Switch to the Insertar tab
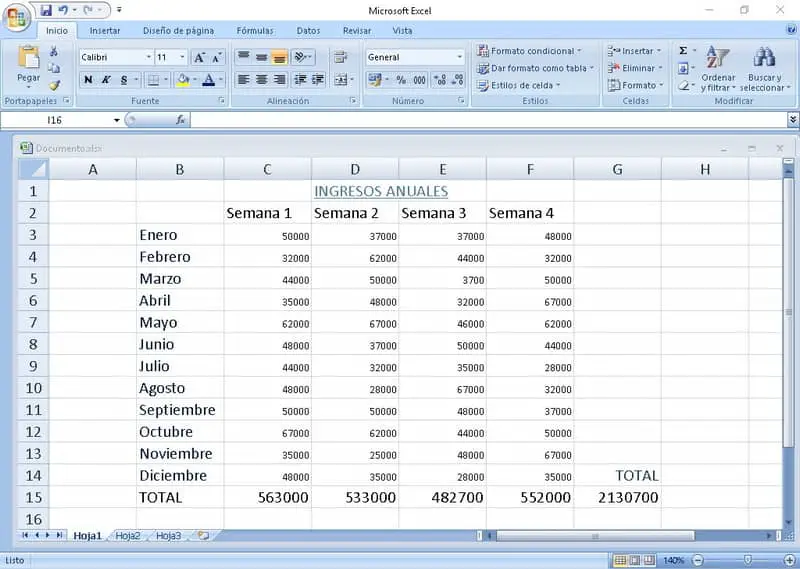Image resolution: width=800 pixels, height=569 pixels. tap(105, 31)
